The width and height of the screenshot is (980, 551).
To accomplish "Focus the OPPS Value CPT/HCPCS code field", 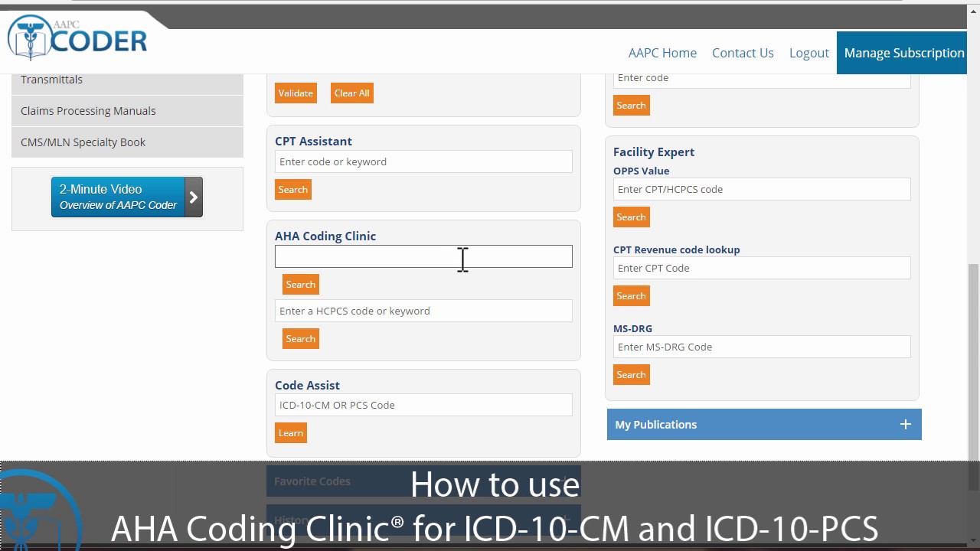I will [762, 189].
